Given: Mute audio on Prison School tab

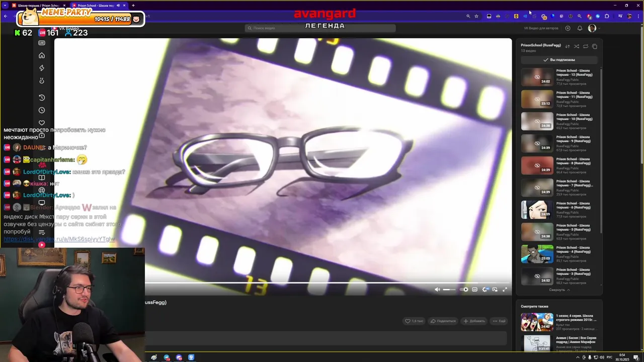Looking at the screenshot, I should tap(118, 6).
